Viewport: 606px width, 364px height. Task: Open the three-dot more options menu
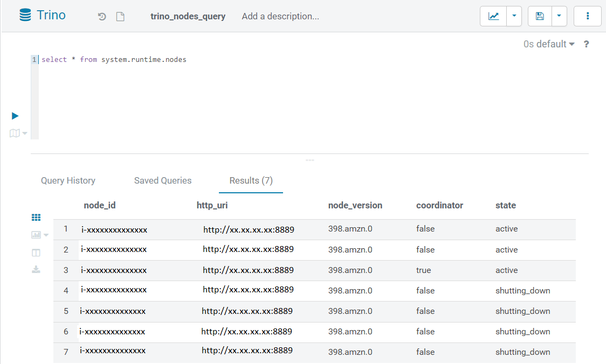pos(588,16)
